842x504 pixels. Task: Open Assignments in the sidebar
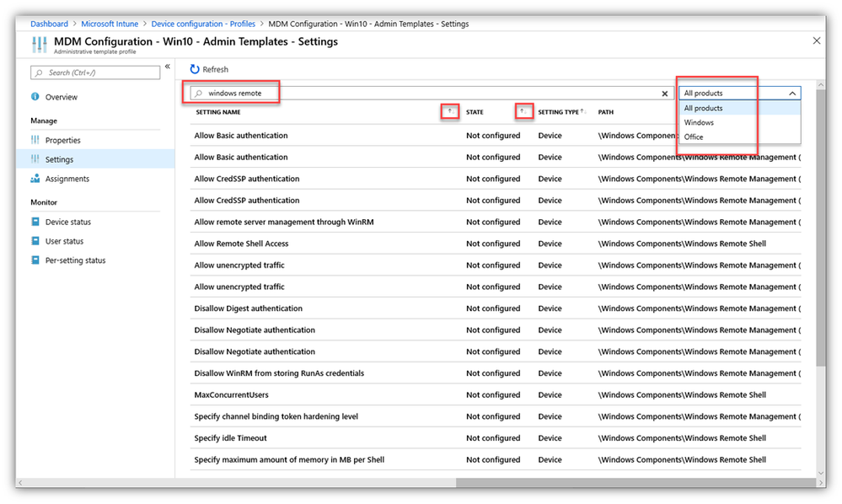coord(67,179)
